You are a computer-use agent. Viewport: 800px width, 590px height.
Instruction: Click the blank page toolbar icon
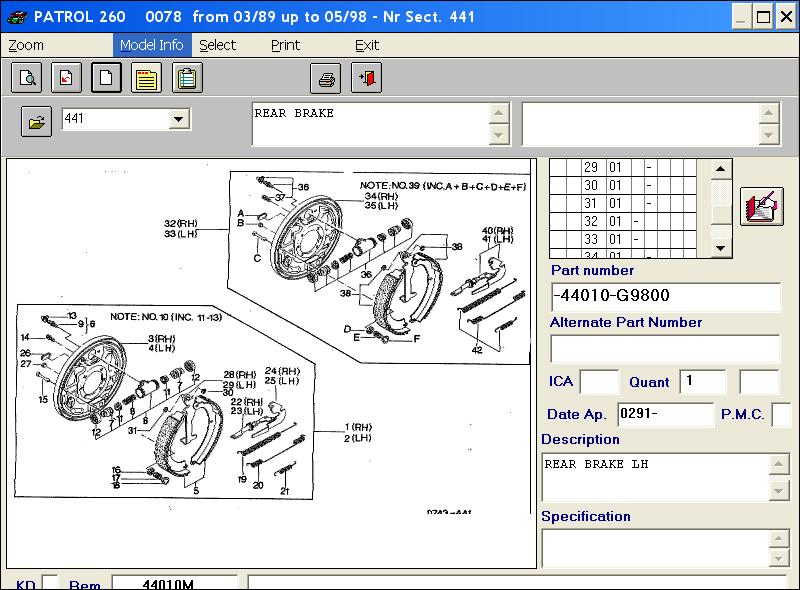click(x=106, y=78)
